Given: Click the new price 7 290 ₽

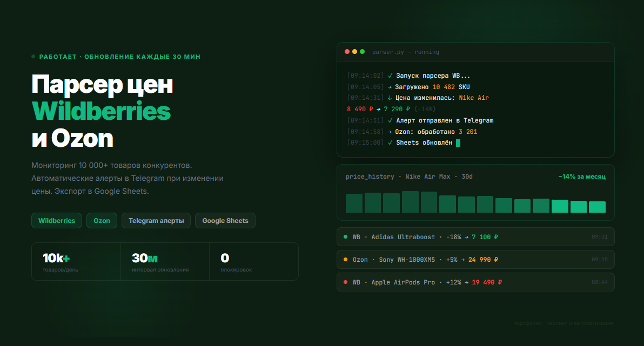Looking at the screenshot, I should (x=397, y=109).
